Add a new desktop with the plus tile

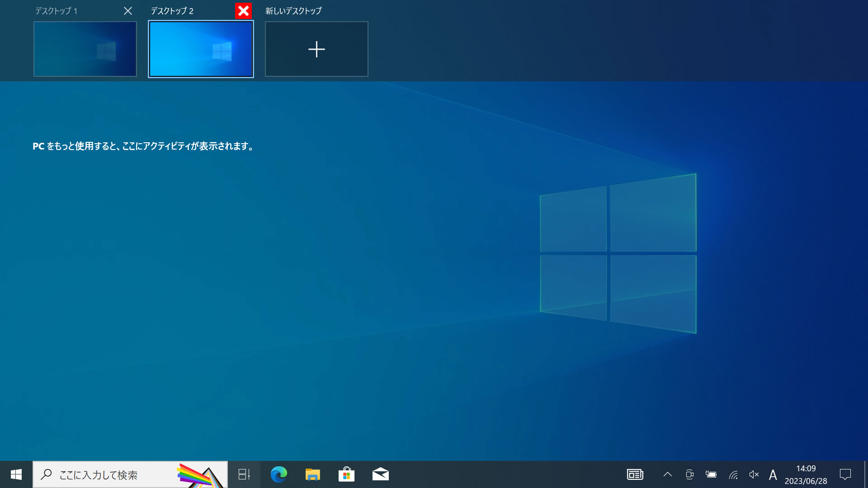[x=316, y=49]
